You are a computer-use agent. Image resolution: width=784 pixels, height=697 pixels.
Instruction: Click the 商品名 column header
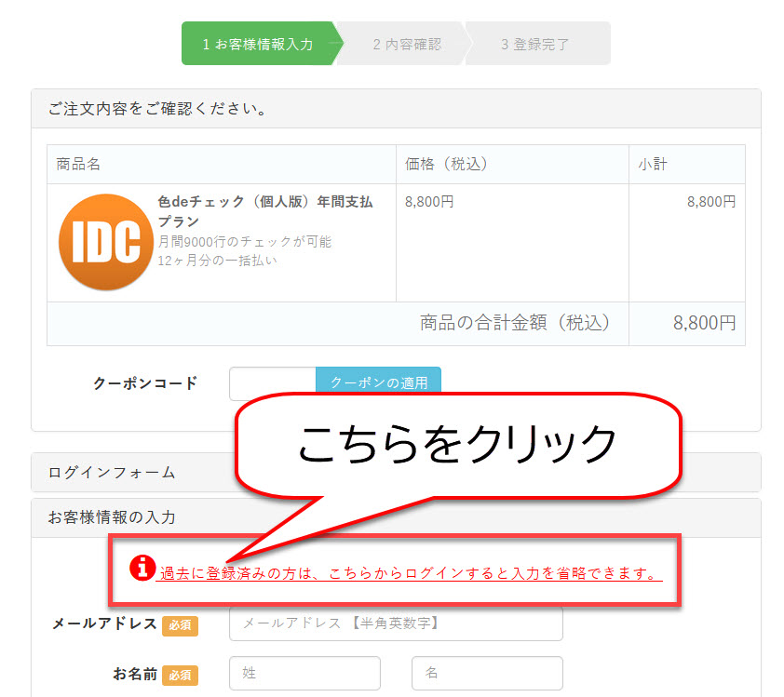coord(78,165)
